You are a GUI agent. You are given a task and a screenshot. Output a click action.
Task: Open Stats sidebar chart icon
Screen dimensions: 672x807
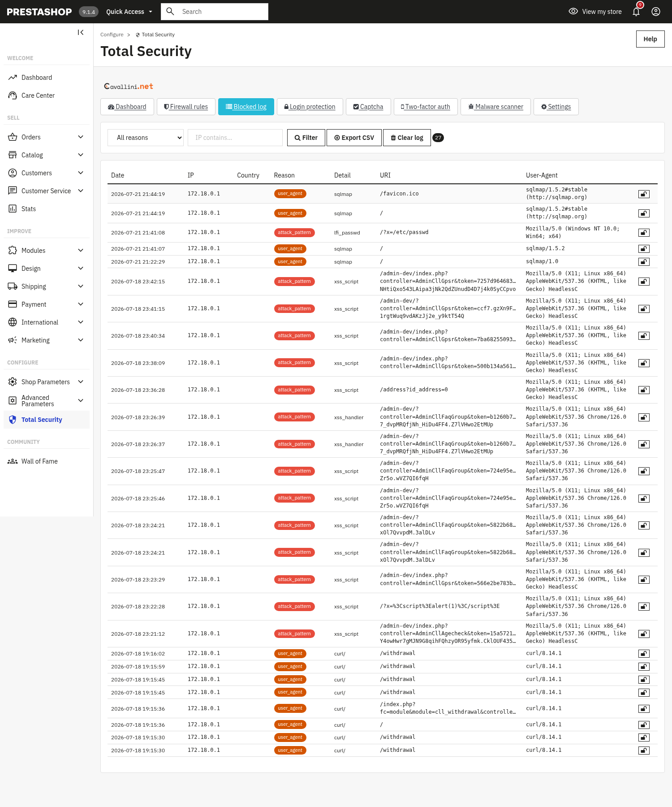(x=13, y=209)
